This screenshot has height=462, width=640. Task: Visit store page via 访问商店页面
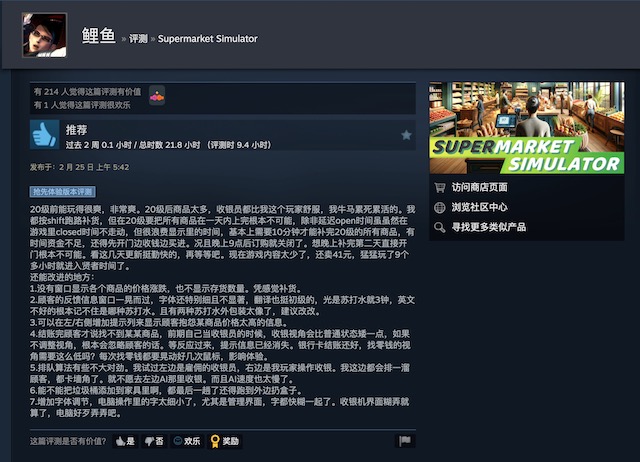click(x=479, y=187)
